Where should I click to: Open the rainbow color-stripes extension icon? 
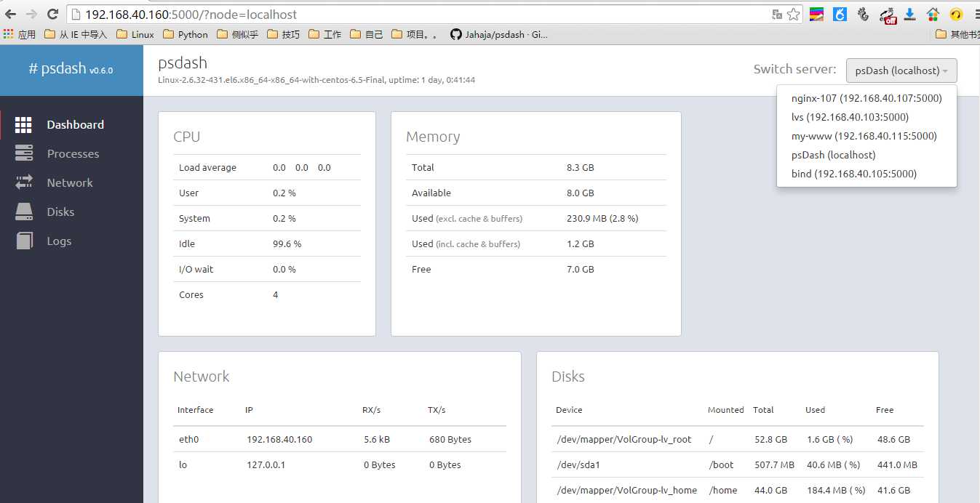point(817,14)
